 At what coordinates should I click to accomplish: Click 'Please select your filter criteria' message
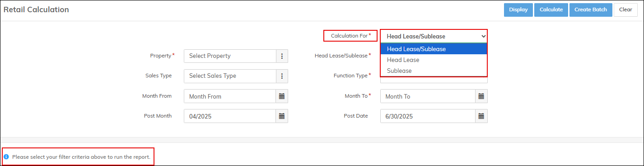pyautogui.click(x=81, y=157)
